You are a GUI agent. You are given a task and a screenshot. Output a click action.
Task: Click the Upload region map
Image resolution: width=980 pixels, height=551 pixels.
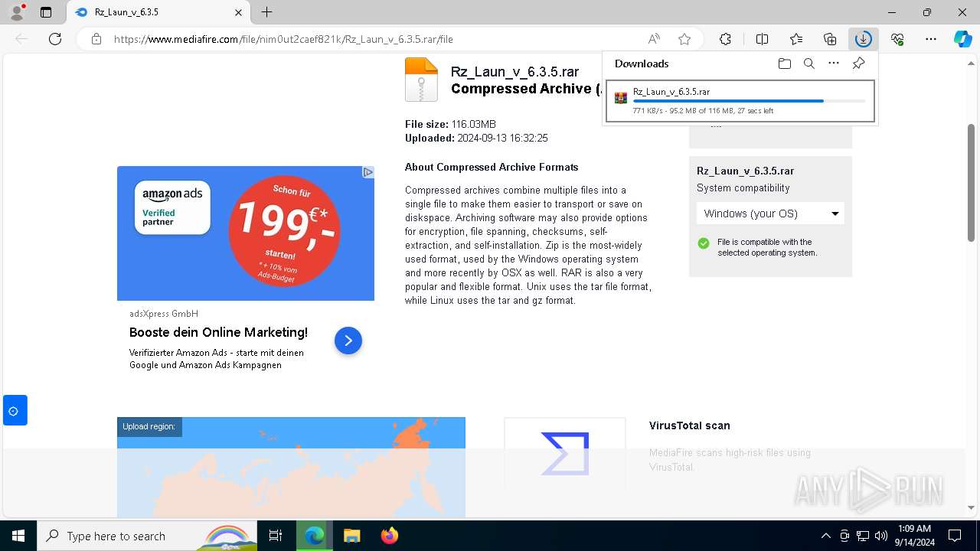(291, 467)
